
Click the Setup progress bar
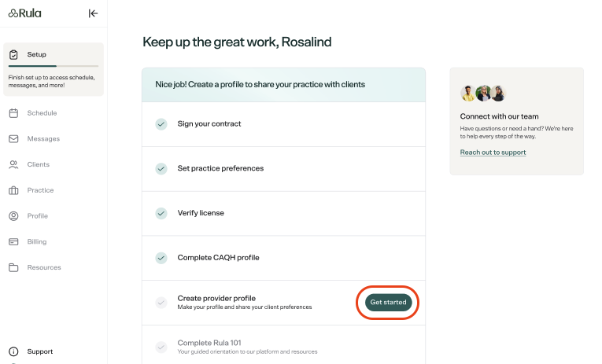tap(54, 66)
